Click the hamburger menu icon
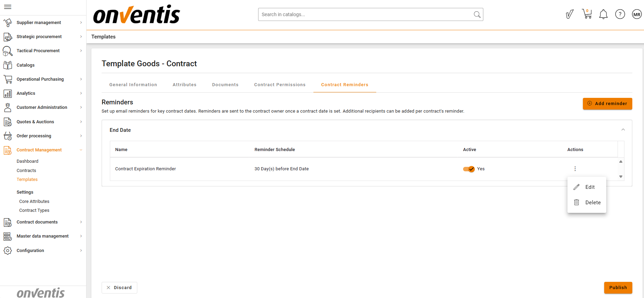Image resolution: width=644 pixels, height=298 pixels. [8, 7]
